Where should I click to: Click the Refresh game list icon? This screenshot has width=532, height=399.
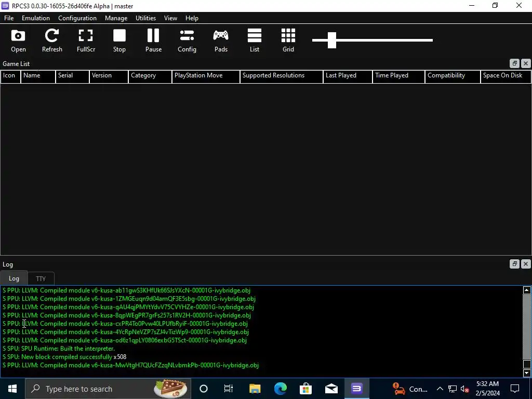click(x=52, y=41)
